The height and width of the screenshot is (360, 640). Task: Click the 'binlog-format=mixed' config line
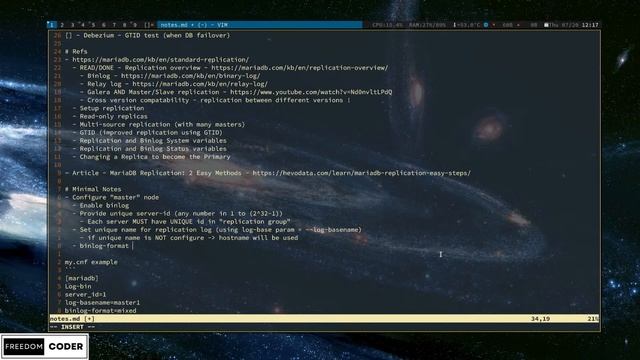100,311
